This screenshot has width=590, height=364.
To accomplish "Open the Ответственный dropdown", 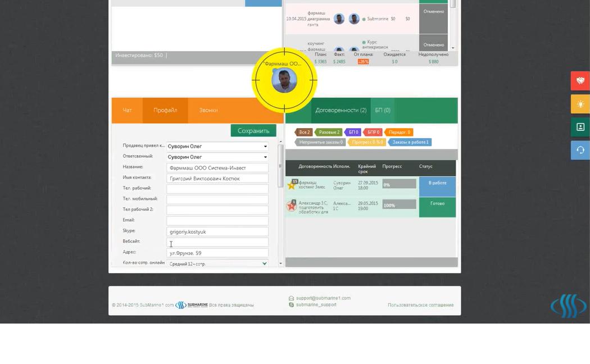I will pyautogui.click(x=217, y=157).
